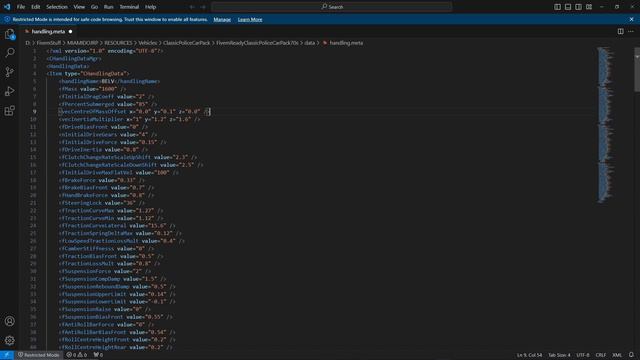
Task: Go back with the navigation arrow
Action: pos(192,7)
